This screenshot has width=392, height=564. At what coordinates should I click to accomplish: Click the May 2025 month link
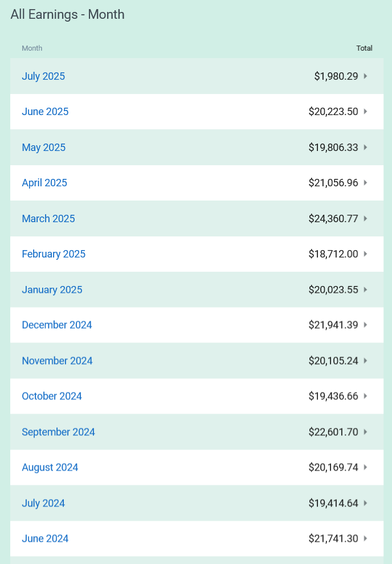(43, 148)
